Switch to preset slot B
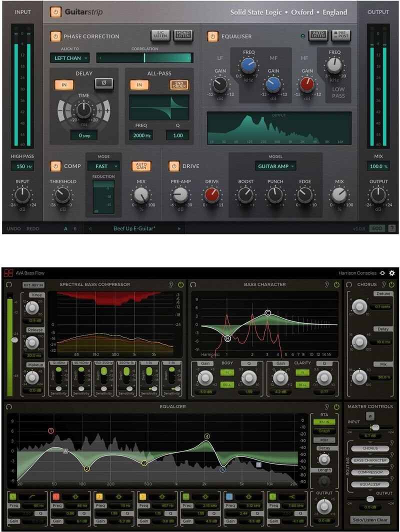The height and width of the screenshot is (532, 400). [75, 228]
